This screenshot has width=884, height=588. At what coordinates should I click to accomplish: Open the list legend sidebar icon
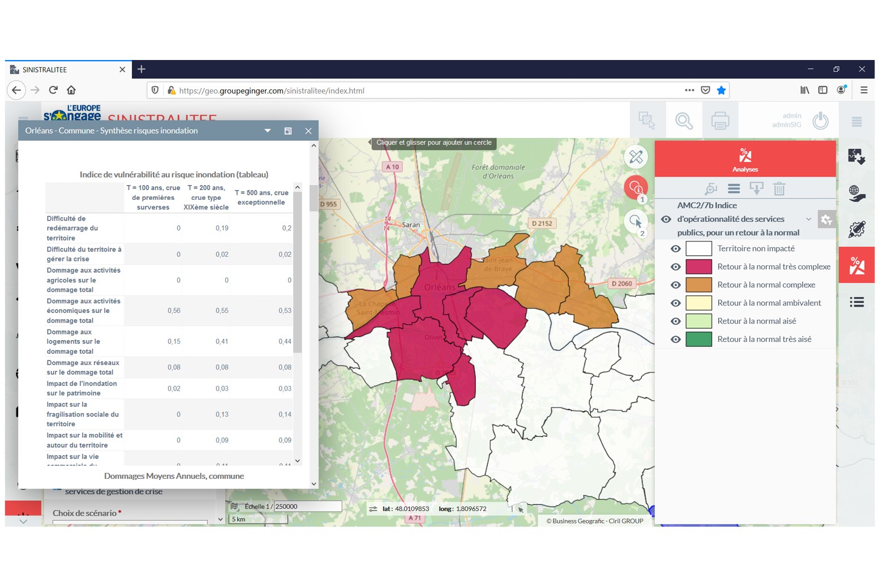pyautogui.click(x=856, y=302)
